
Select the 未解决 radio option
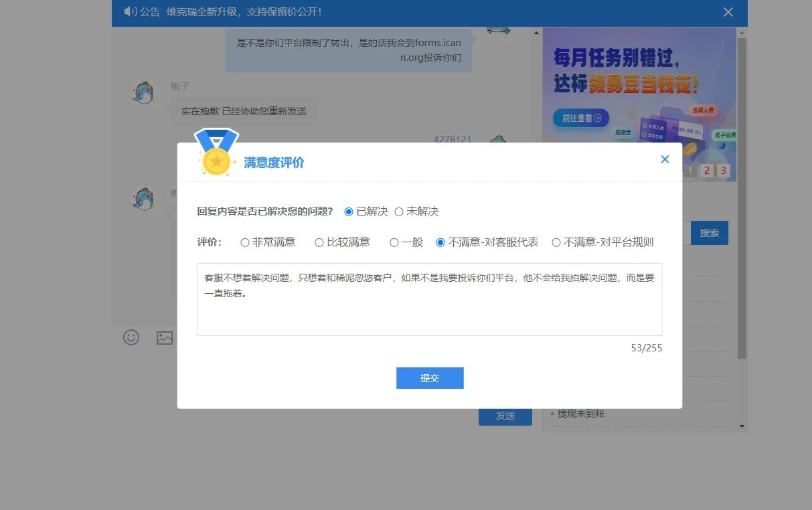coord(399,211)
